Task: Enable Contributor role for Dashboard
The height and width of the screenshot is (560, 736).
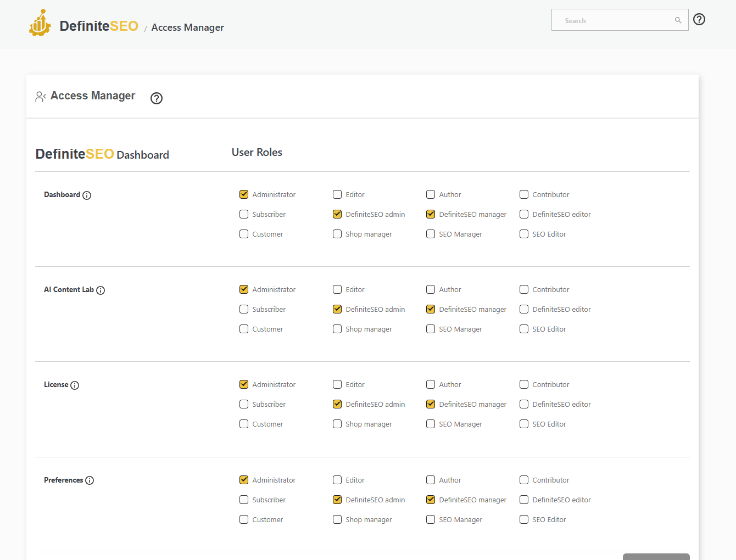Action: (x=524, y=194)
